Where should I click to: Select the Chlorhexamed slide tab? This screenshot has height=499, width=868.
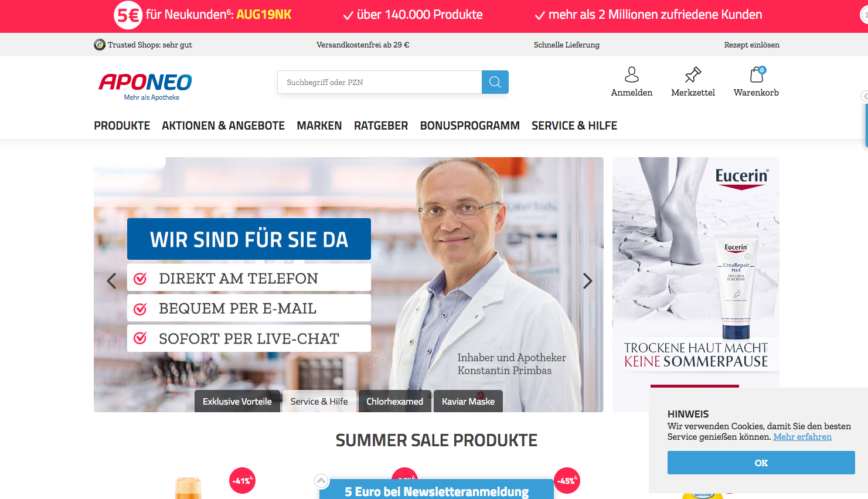[x=395, y=401]
